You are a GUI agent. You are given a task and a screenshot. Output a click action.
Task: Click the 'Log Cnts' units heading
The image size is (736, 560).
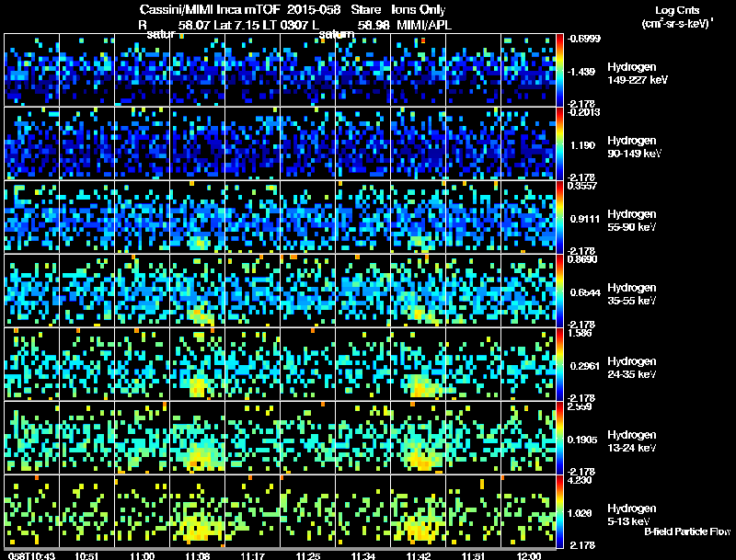click(x=677, y=10)
